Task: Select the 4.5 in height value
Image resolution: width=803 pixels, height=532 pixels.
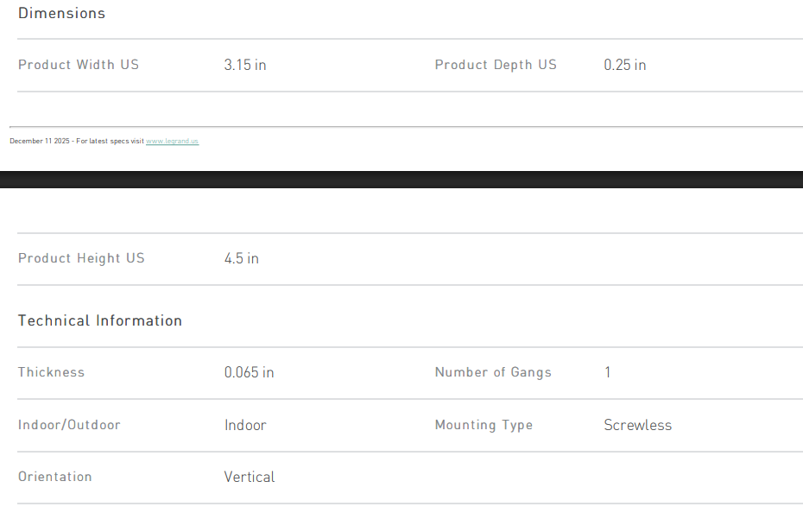Action: [x=242, y=258]
